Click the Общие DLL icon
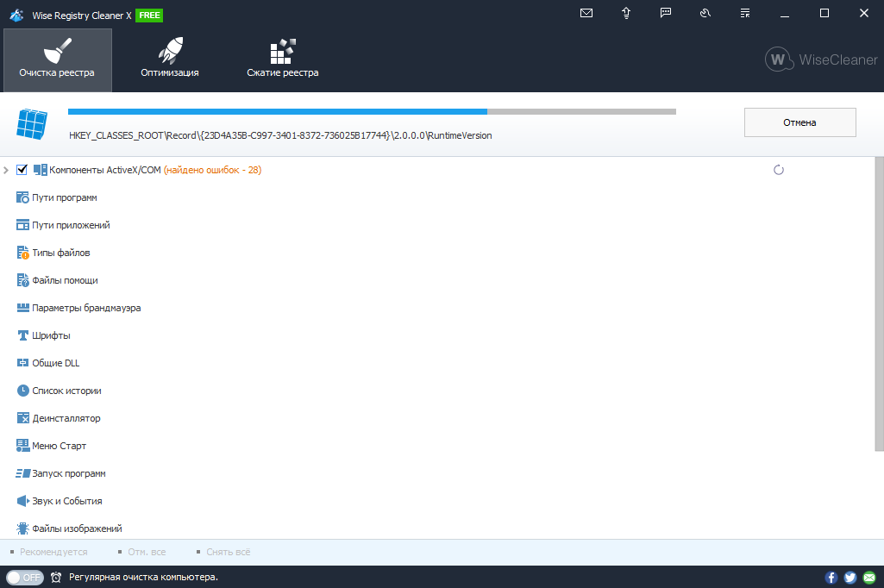This screenshot has height=588, width=884. click(22, 363)
